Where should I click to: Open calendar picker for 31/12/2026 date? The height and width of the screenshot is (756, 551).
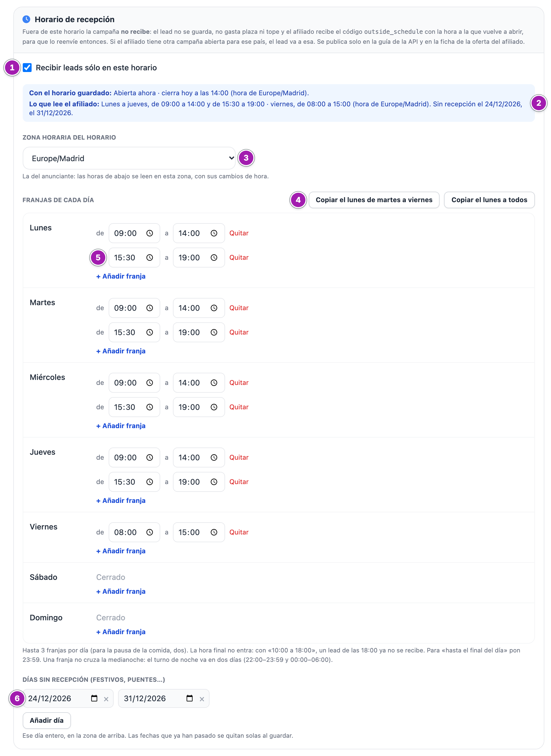tap(190, 698)
